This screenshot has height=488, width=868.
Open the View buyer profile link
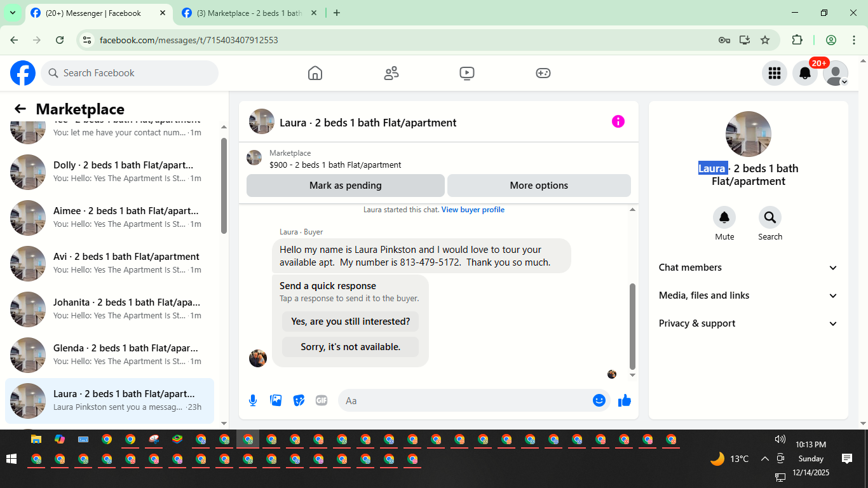tap(473, 210)
